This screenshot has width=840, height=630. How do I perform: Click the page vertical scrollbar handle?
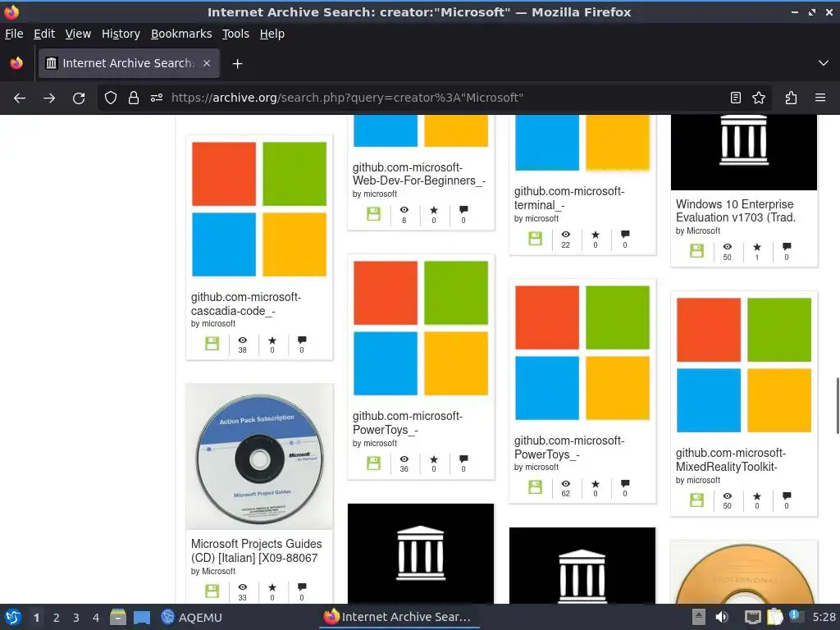[x=838, y=405]
